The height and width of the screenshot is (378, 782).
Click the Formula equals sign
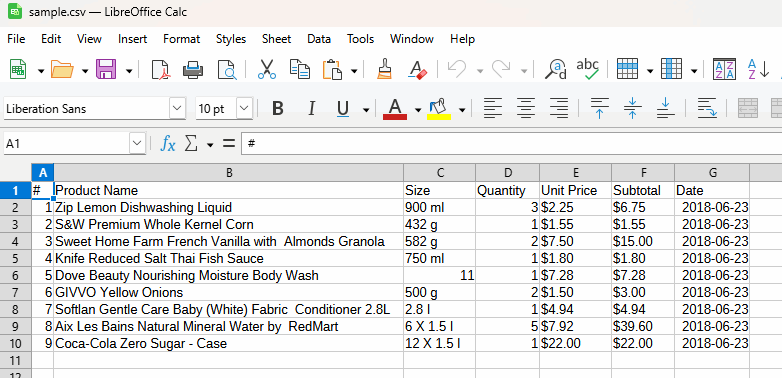pyautogui.click(x=228, y=144)
